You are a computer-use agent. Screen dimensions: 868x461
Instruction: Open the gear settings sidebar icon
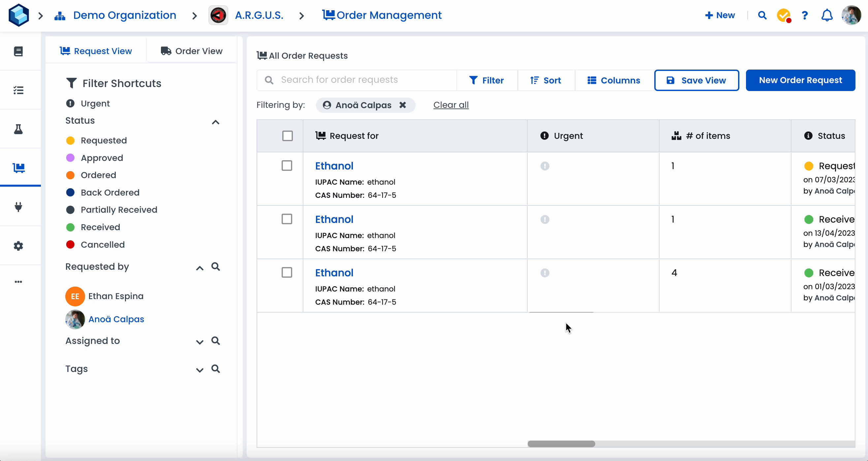(x=18, y=246)
